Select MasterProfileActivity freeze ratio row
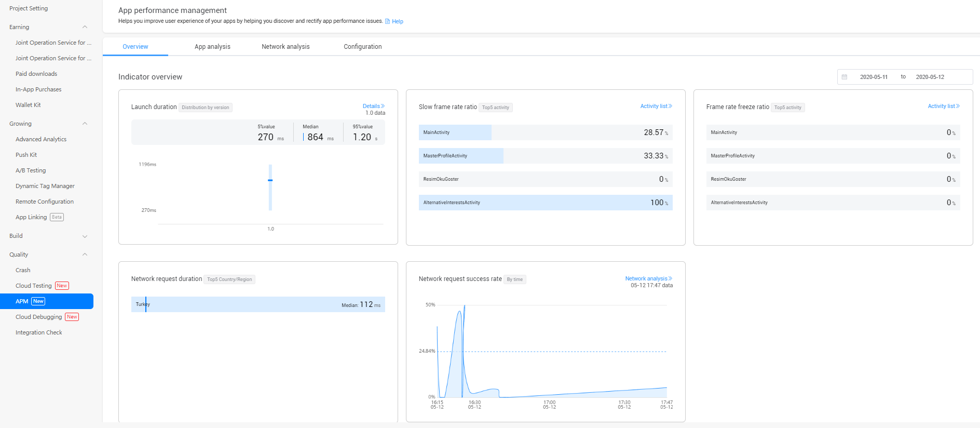Viewport: 980px width, 428px height. (833, 156)
